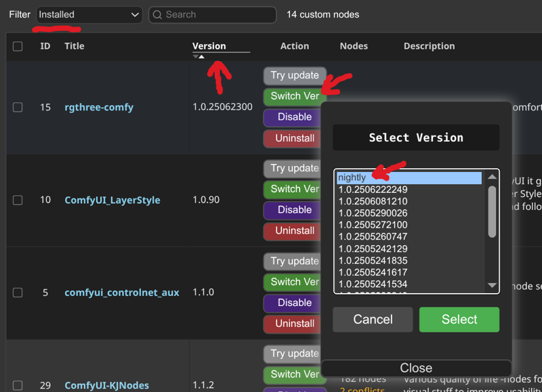Click Disable for rgthree-comfy

(293, 117)
